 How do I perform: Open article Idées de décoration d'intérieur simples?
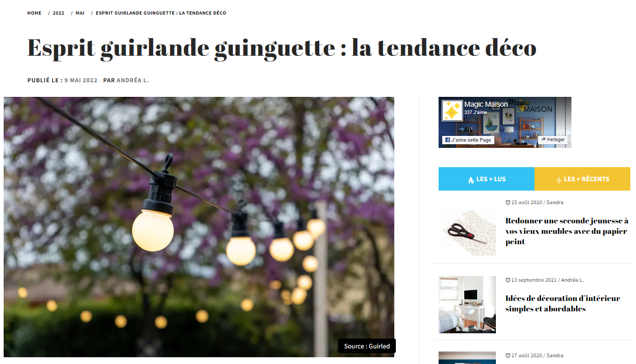coord(563,304)
